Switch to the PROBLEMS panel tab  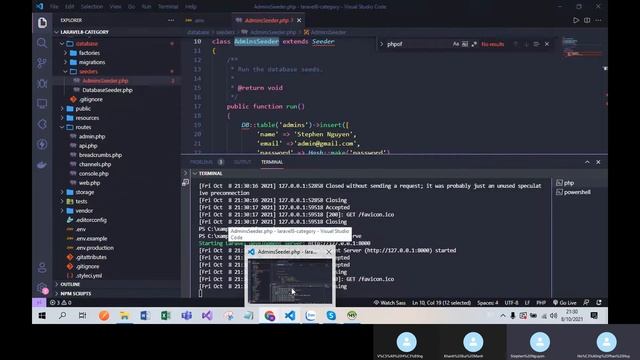[201, 162]
